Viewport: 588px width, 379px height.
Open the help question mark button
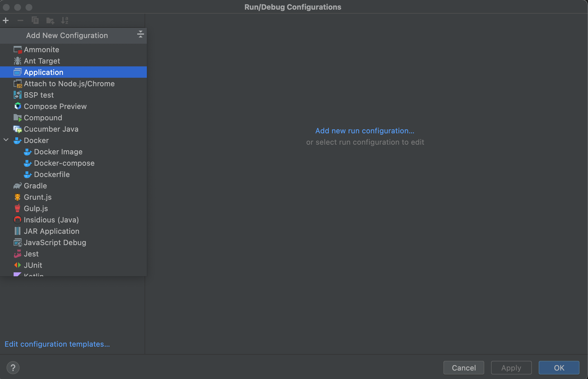(x=13, y=368)
